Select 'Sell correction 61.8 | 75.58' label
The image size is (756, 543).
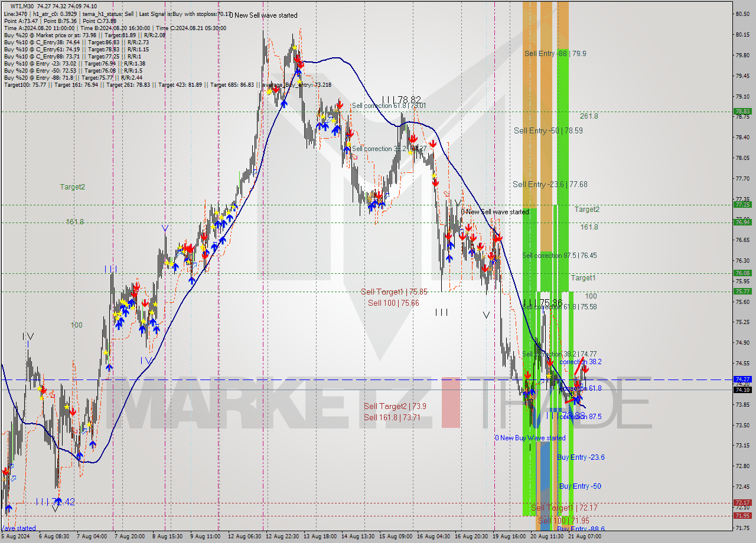point(559,307)
